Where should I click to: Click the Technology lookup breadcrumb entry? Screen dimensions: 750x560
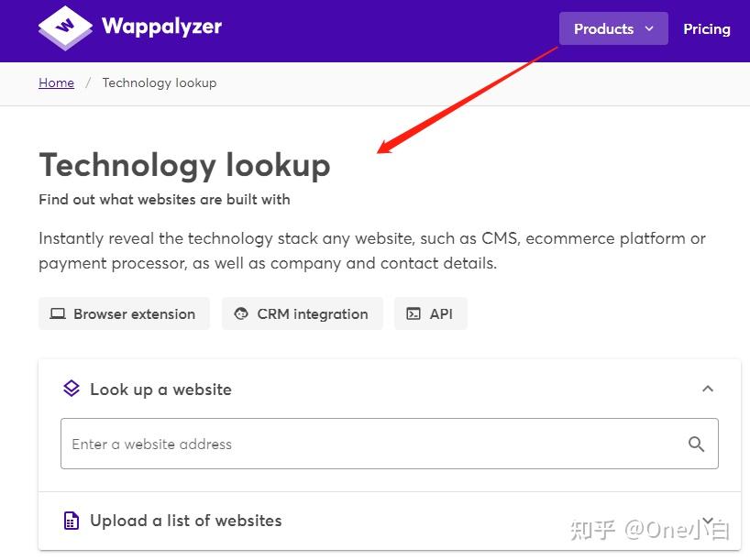click(x=159, y=82)
